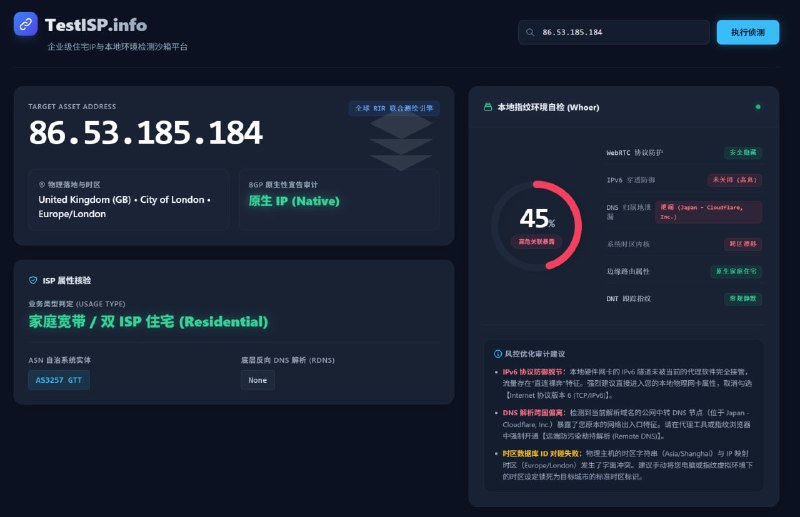Click the WebRTC 协议防护 row label
This screenshot has height=517, width=800.
(x=634, y=153)
